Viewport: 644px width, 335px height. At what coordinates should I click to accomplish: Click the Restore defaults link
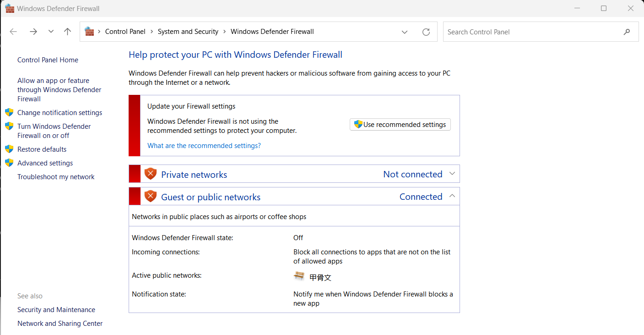tap(42, 149)
